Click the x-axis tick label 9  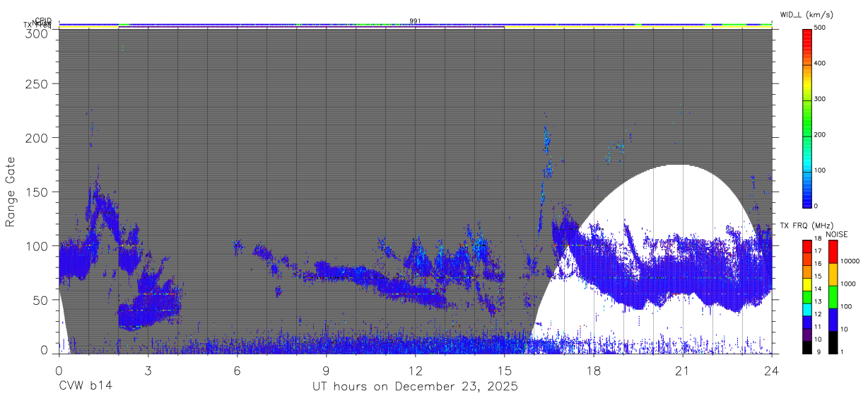pos(326,370)
